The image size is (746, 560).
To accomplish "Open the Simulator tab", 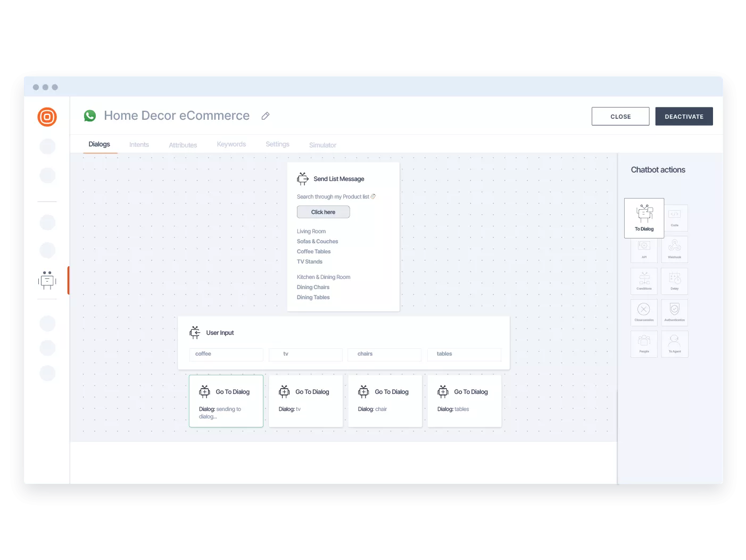I will 322,145.
